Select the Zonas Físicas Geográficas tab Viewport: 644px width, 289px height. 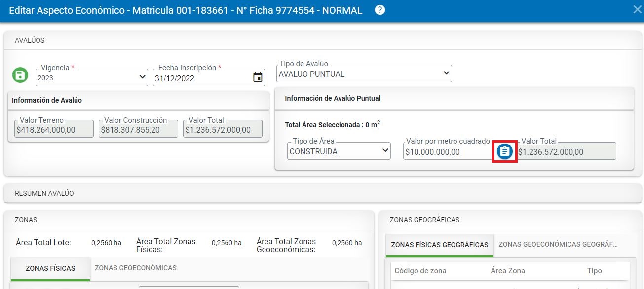click(439, 245)
